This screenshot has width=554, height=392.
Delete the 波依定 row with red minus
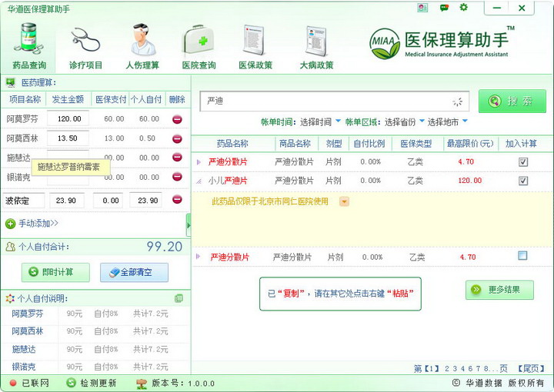coord(177,199)
